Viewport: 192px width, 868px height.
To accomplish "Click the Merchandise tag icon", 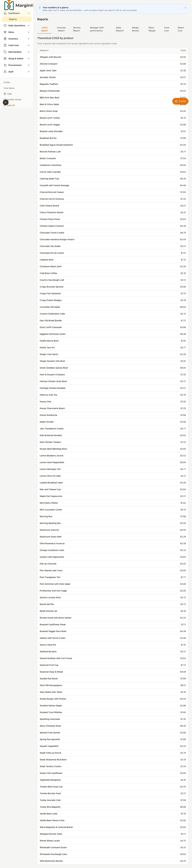I will (x=5, y=52).
